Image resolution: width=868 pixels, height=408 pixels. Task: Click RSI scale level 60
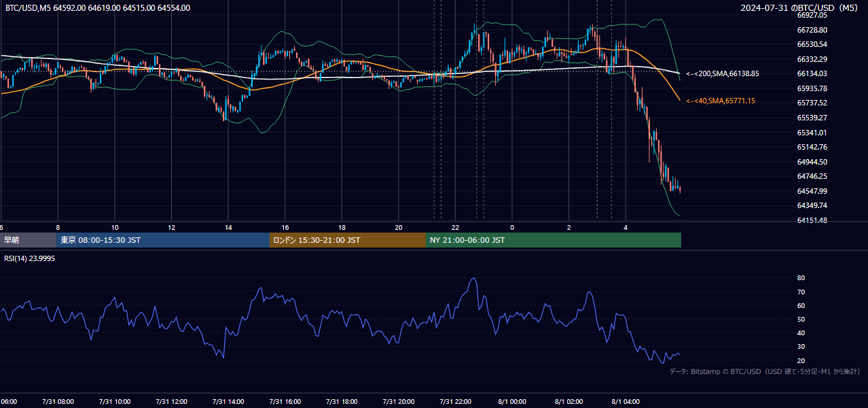pos(801,305)
